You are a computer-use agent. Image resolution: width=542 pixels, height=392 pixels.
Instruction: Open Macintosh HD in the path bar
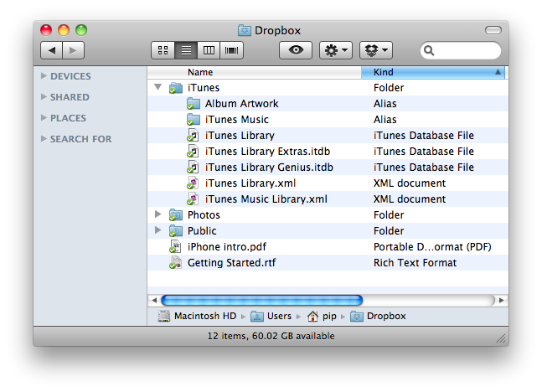pos(198,316)
